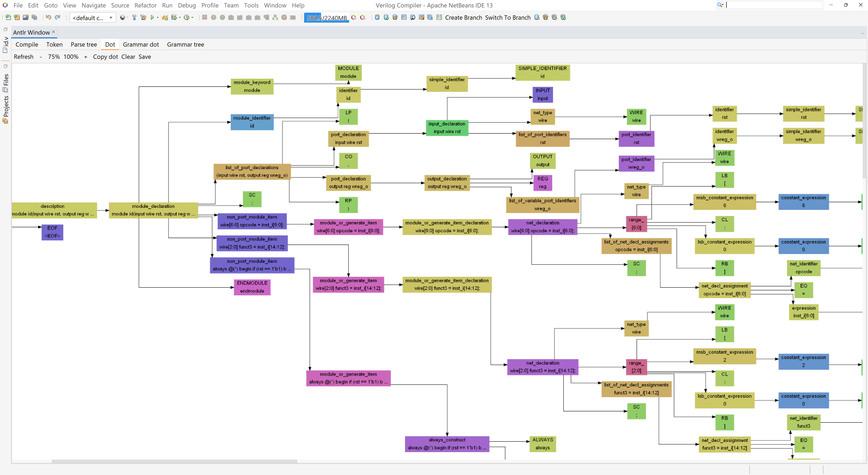868x475 pixels.
Task: Open the Window menu
Action: [x=275, y=5]
